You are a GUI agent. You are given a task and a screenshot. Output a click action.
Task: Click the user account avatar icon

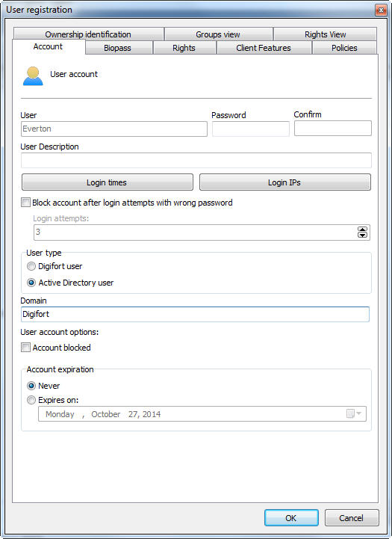pos(33,76)
